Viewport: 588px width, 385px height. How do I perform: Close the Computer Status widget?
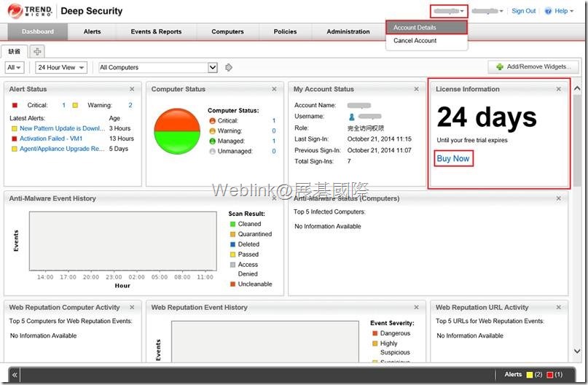(274, 89)
